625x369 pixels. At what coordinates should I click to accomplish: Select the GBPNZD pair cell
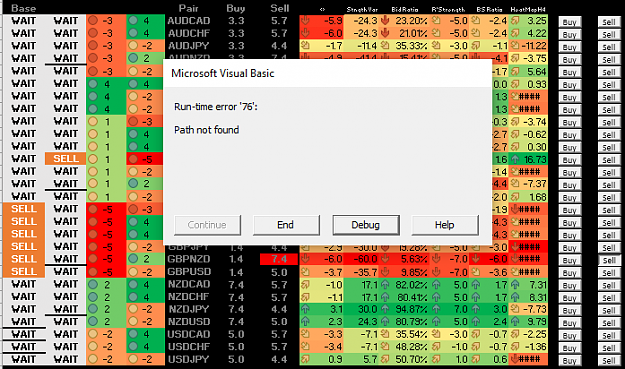[189, 259]
